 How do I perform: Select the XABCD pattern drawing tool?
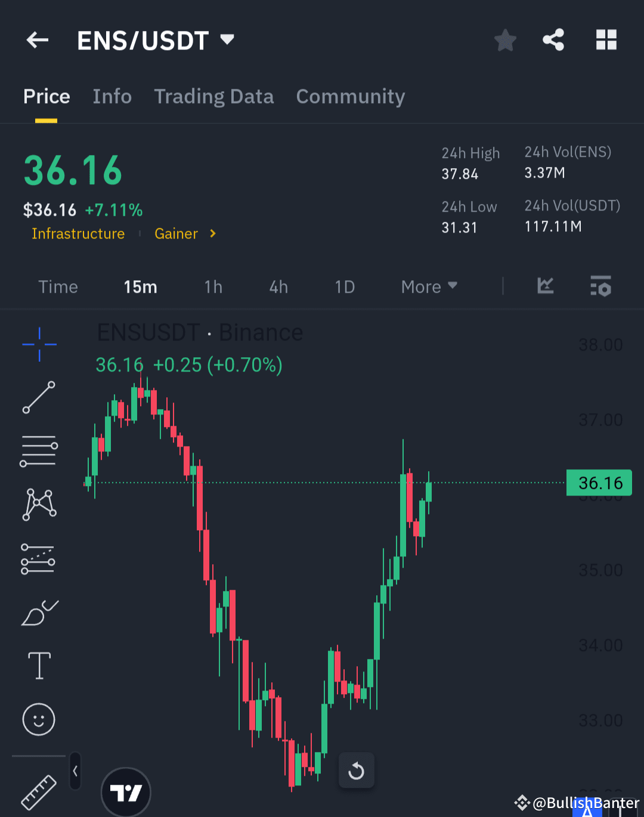point(39,504)
